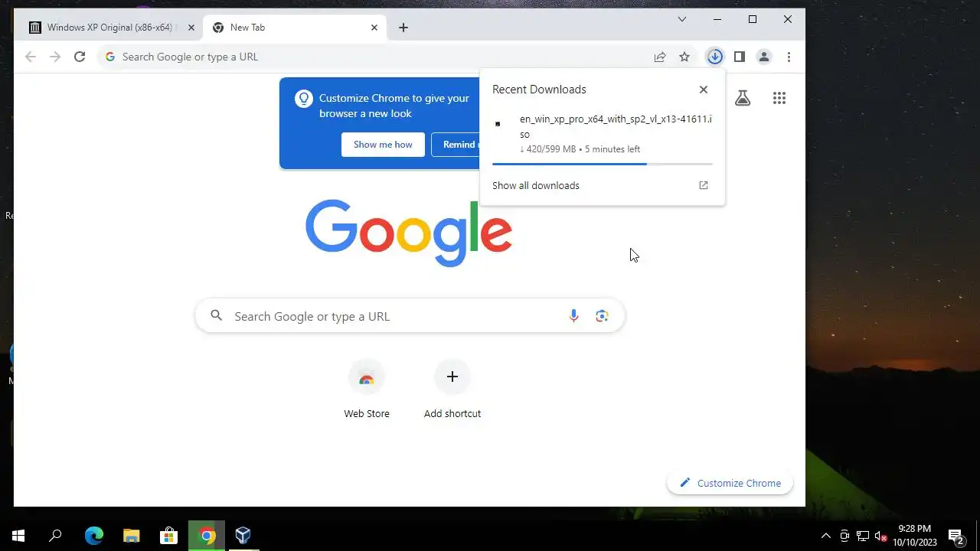Close the Recent Downloads popup
Screen dimensions: 980x551
(704, 90)
